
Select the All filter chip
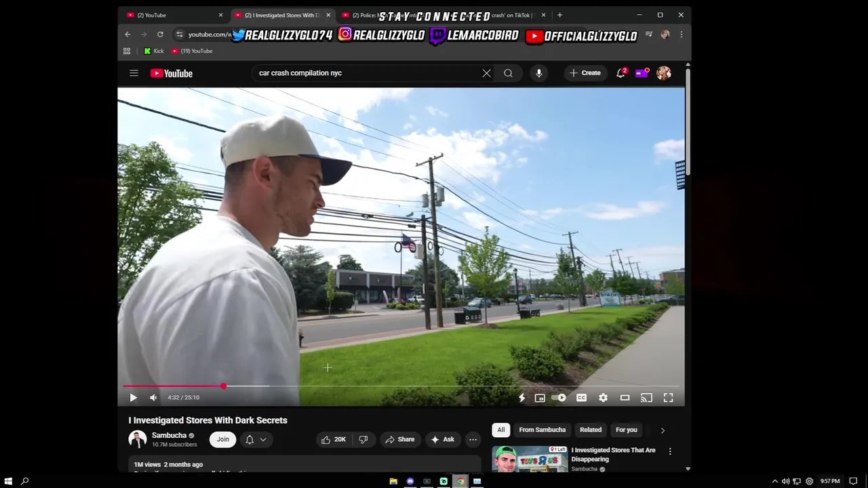pos(501,430)
